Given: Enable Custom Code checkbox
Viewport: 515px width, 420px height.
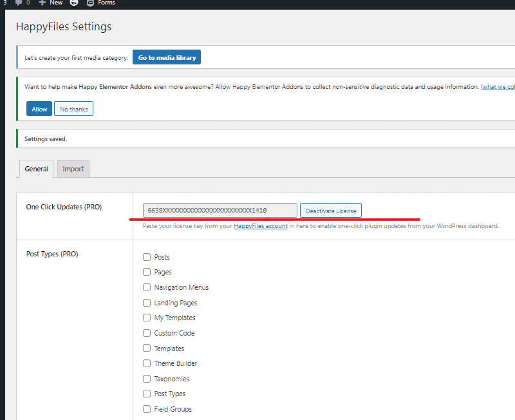Looking at the screenshot, I should 147,333.
